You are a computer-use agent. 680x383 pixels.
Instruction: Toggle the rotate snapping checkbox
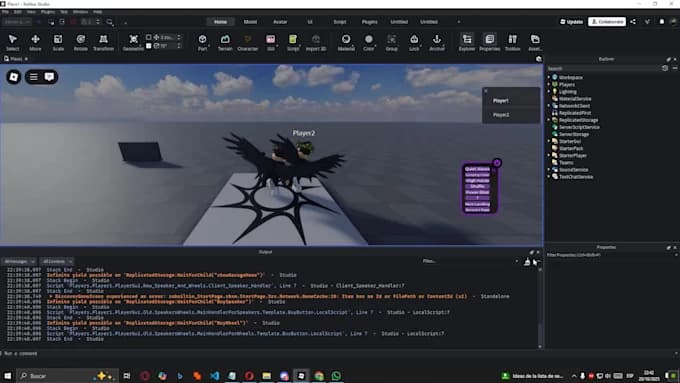[149, 46]
